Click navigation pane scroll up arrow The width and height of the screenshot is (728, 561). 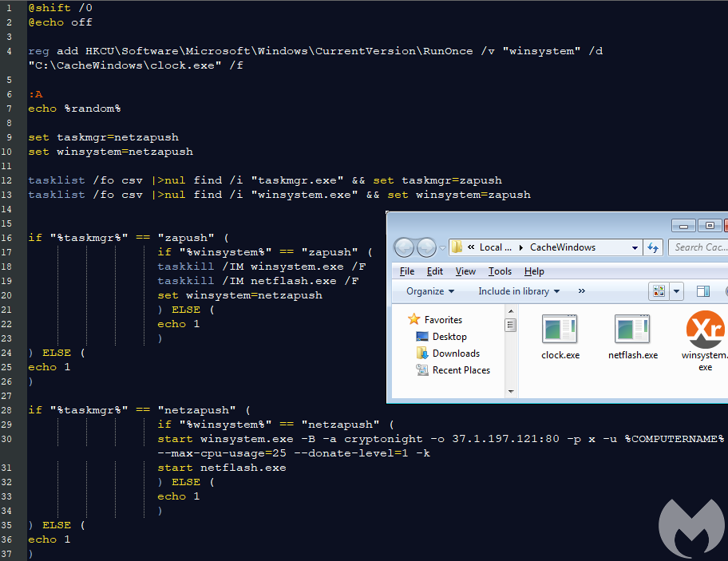tap(511, 311)
